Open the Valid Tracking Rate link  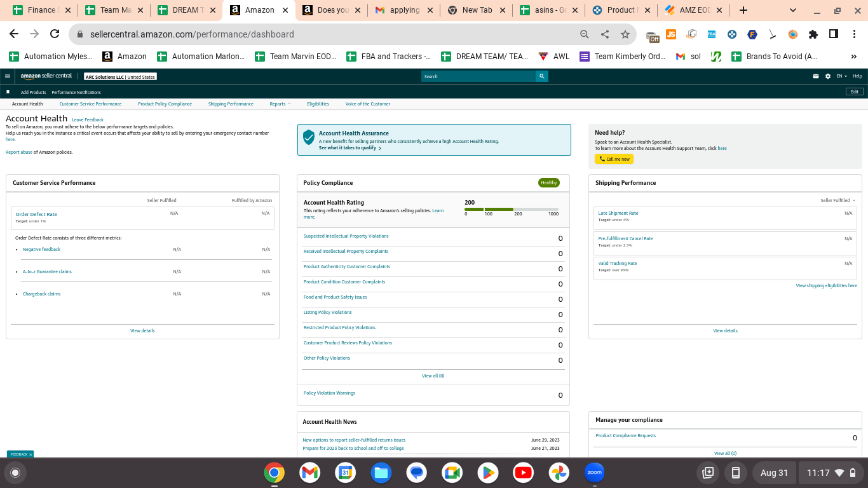(x=618, y=263)
